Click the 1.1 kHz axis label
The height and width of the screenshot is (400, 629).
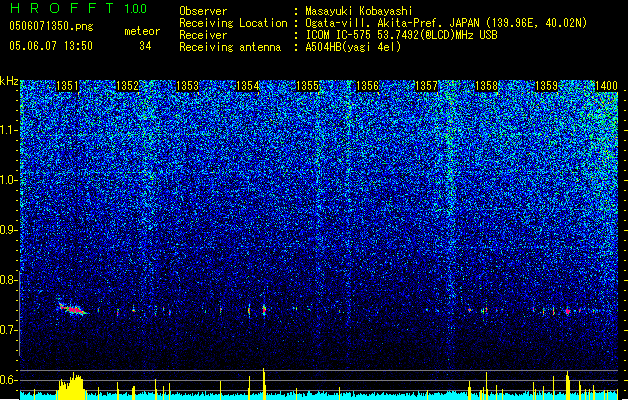coord(9,130)
